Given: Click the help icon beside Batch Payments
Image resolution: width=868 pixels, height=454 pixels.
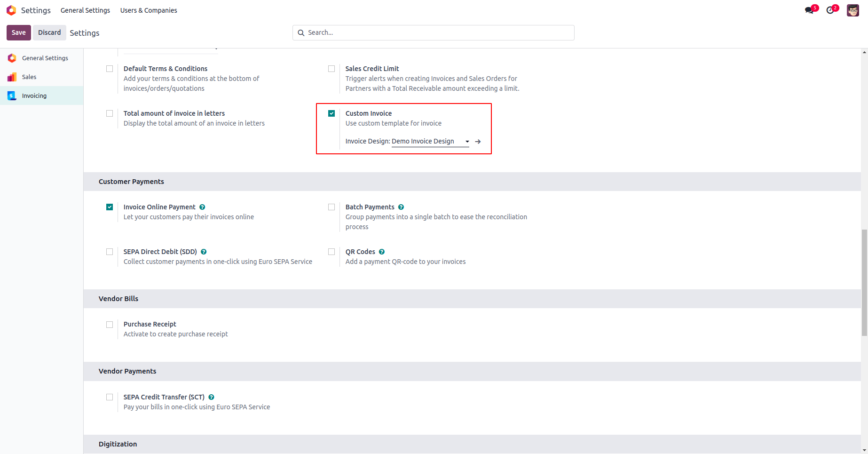Looking at the screenshot, I should (401, 207).
